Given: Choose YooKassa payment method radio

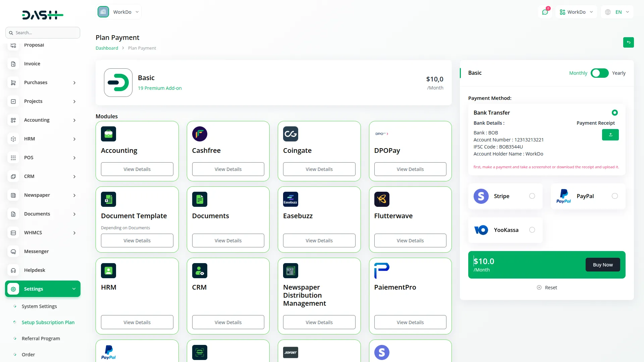Looking at the screenshot, I should coord(532,230).
